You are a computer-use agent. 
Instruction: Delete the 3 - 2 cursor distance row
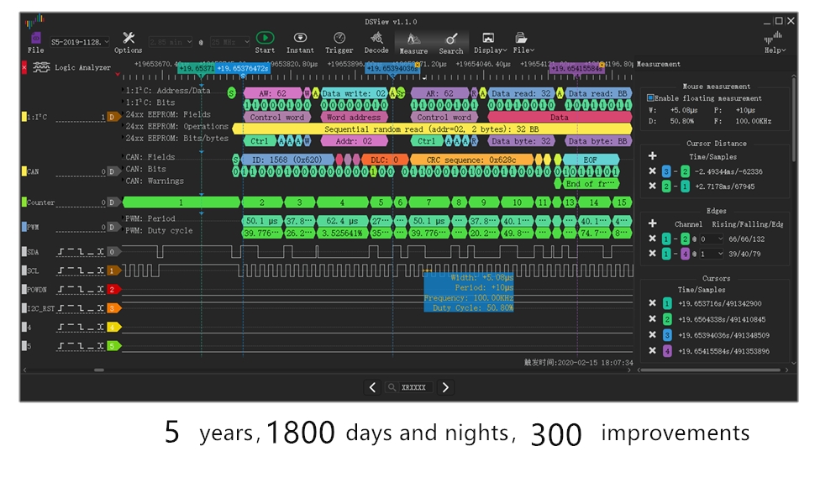point(653,171)
